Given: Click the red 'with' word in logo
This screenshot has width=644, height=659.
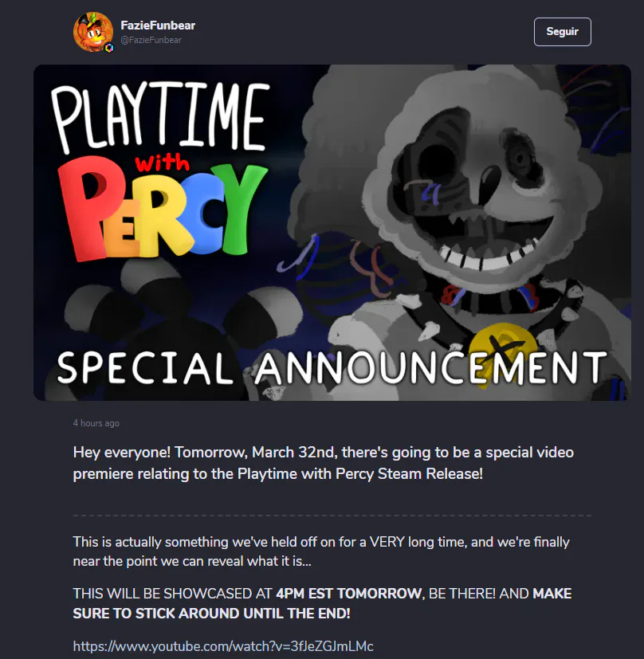Looking at the screenshot, I should coord(162,163).
